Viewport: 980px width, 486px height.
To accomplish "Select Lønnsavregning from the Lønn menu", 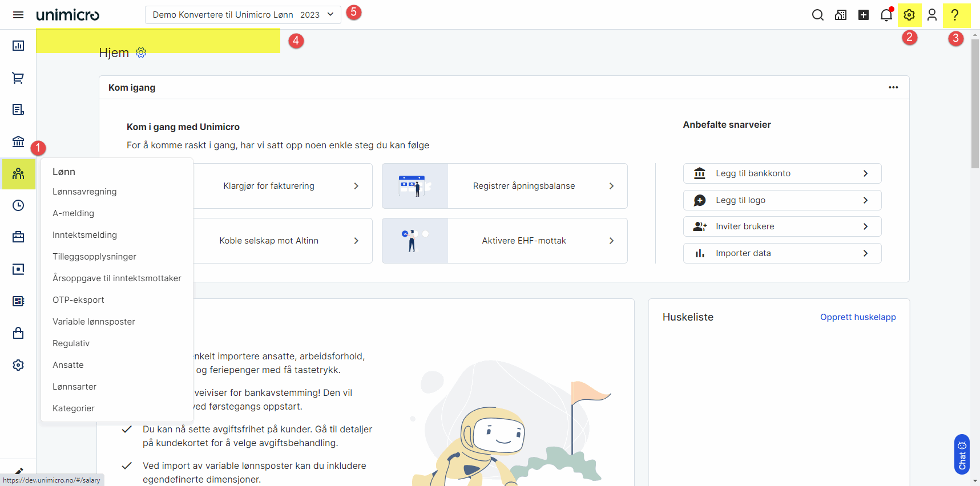I will [84, 192].
